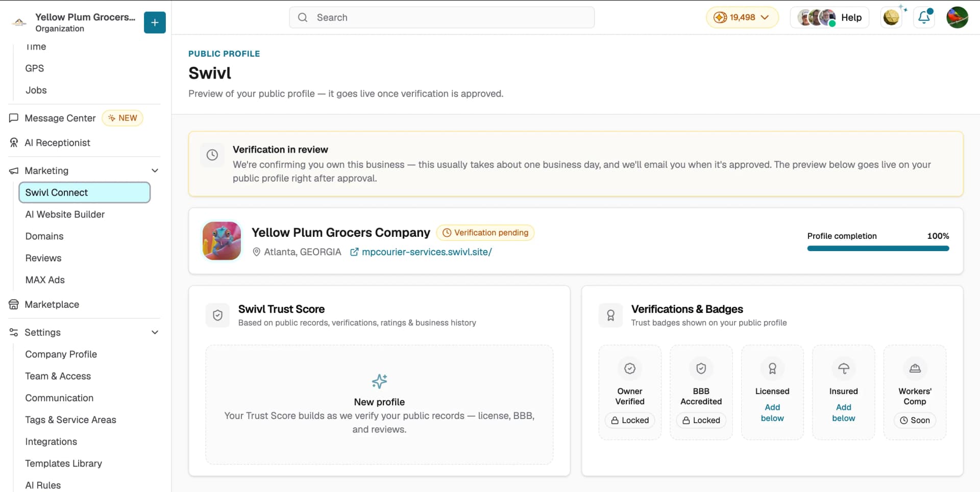Click the help team avatars
Screen dimensions: 980x492
coord(817,17)
